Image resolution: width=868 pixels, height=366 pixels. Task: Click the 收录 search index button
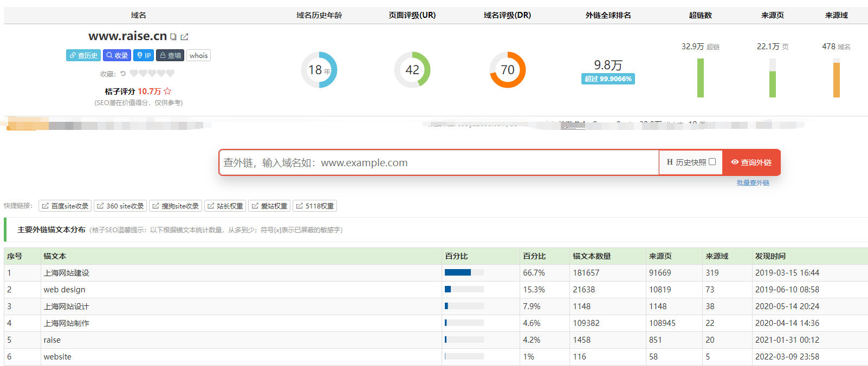[117, 55]
